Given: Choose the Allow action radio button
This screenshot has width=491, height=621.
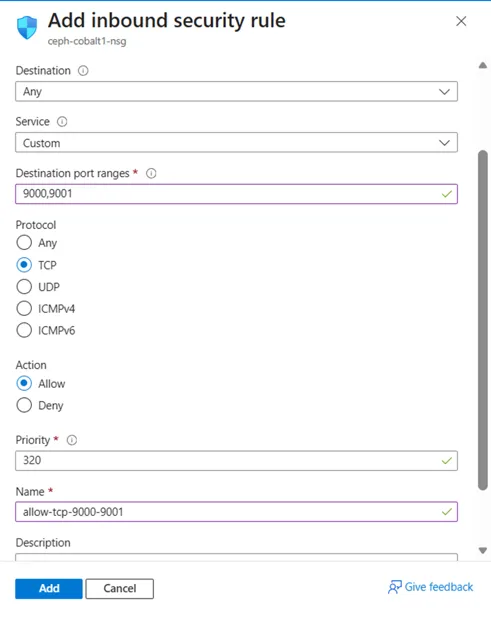Looking at the screenshot, I should pyautogui.click(x=24, y=383).
